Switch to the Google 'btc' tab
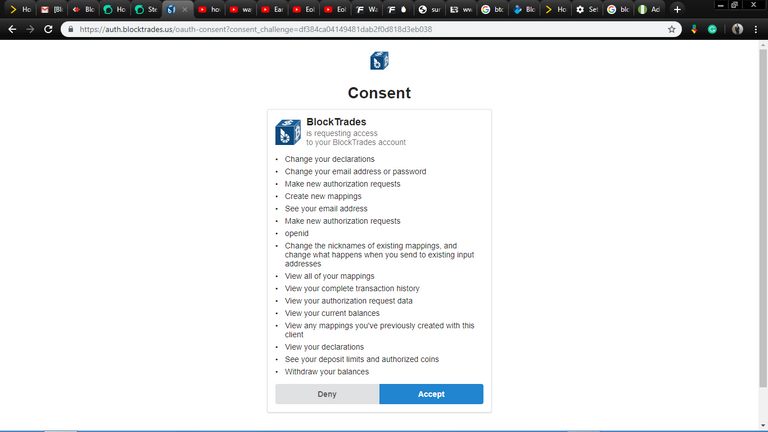The width and height of the screenshot is (768, 432). point(491,9)
